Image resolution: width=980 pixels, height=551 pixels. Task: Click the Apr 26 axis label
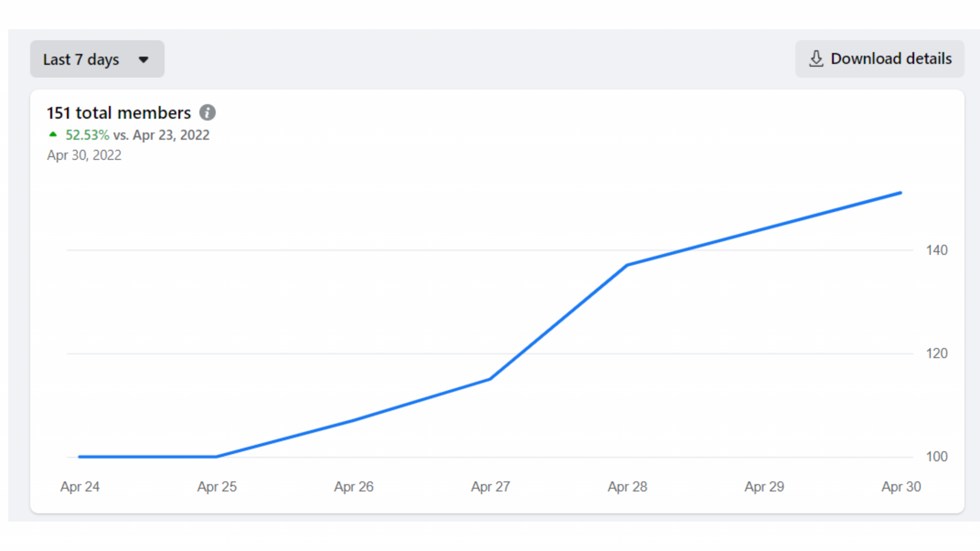tap(354, 487)
